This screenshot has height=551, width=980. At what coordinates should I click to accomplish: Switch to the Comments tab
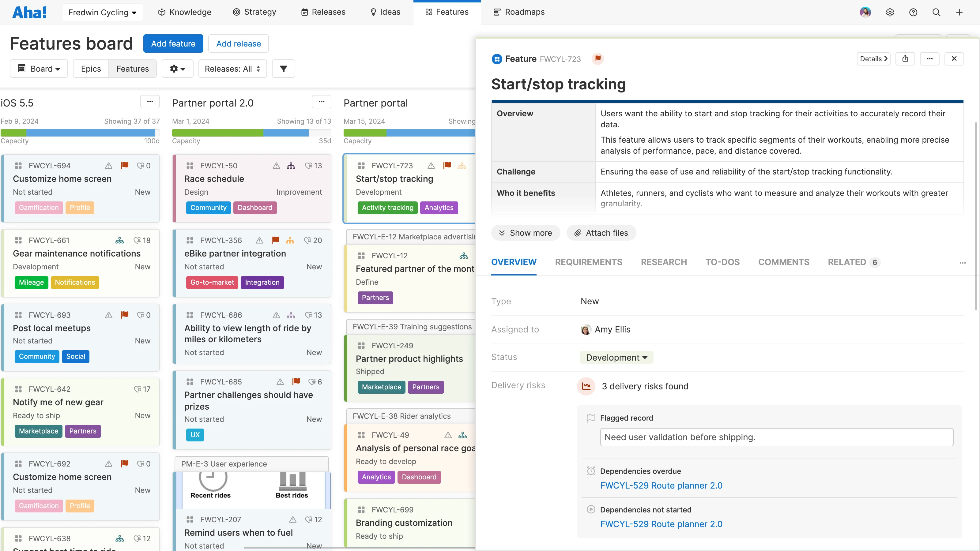tap(784, 262)
